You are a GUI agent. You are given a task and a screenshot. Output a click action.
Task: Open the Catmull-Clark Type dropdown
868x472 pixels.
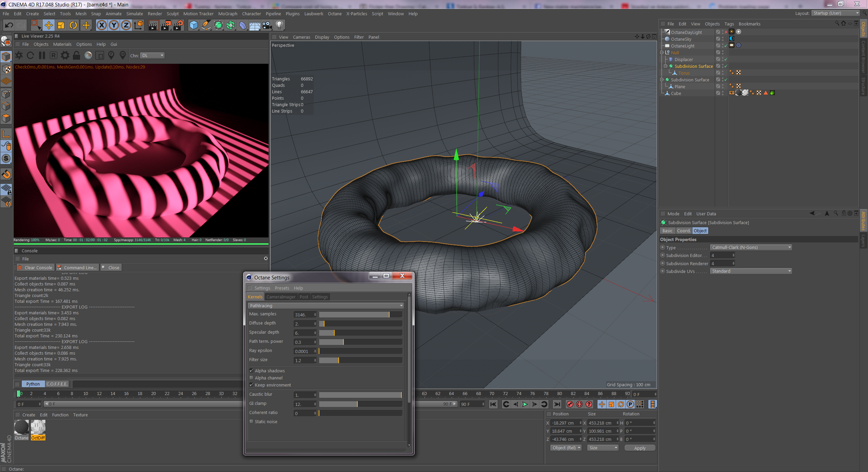pos(751,247)
